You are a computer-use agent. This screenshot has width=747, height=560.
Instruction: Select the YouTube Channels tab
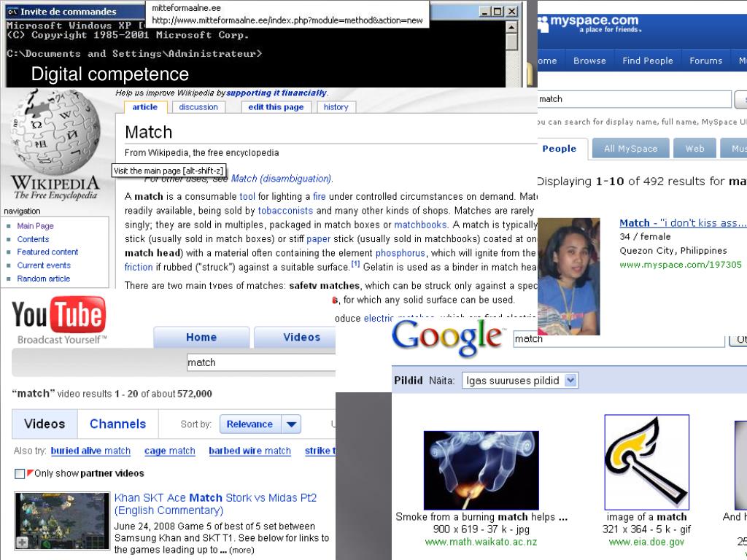[117, 424]
